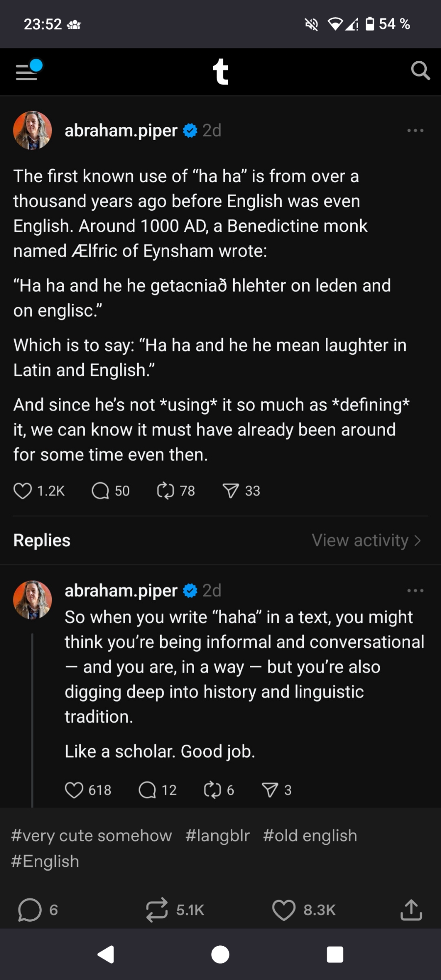Open the #langblr tag

[x=218, y=835]
